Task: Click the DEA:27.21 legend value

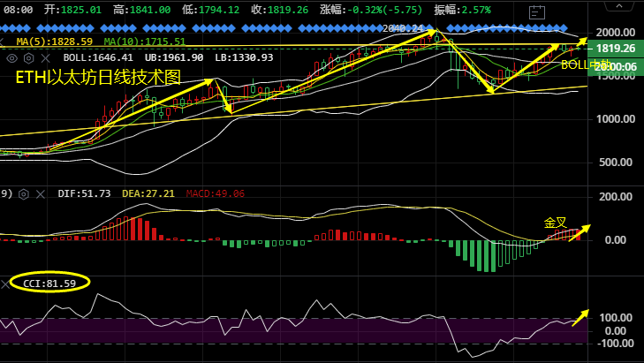Action: pos(146,193)
